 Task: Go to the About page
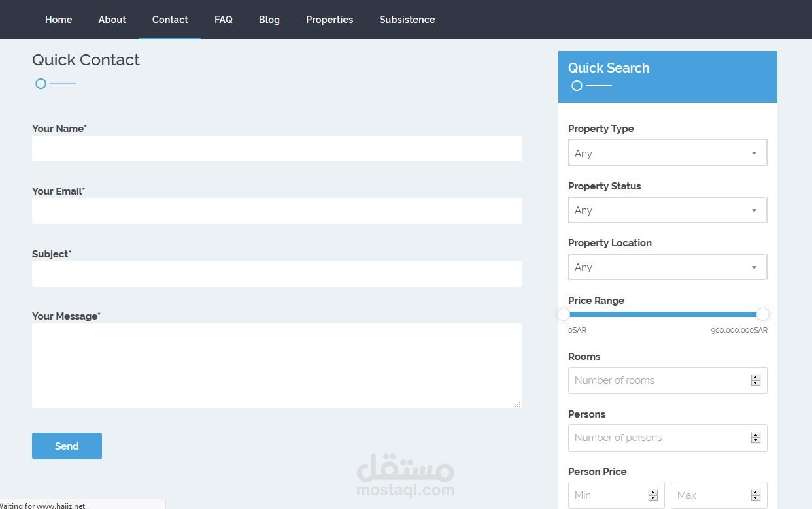pyautogui.click(x=112, y=20)
